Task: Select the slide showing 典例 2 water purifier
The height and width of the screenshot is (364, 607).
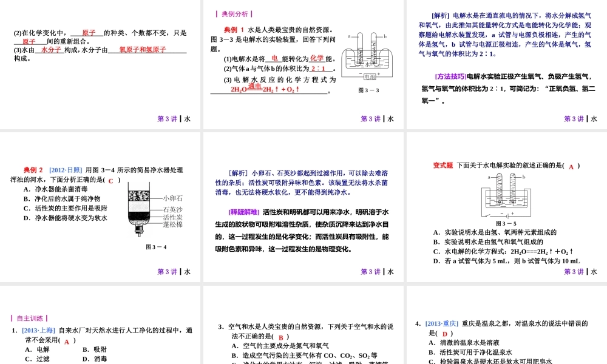Action: pyautogui.click(x=100, y=207)
